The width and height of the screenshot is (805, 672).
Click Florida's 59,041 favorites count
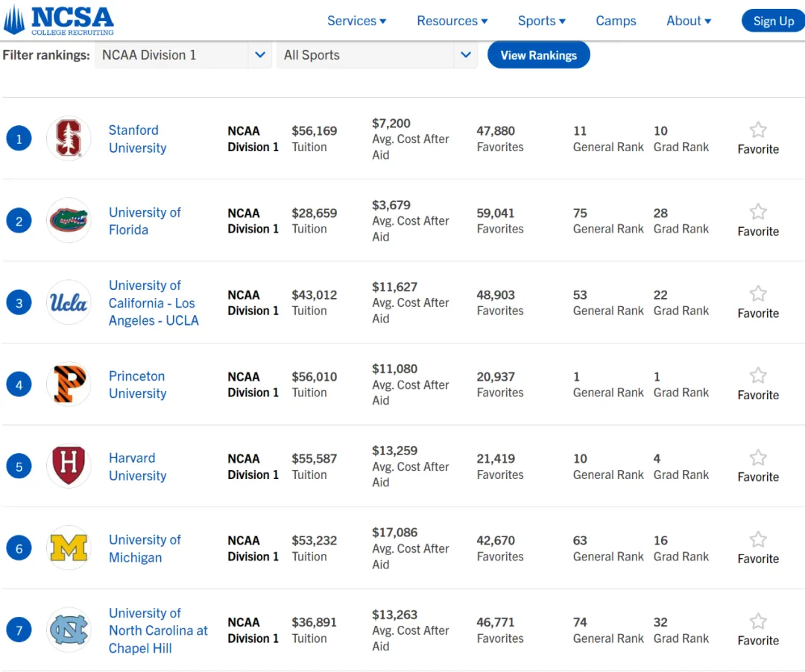click(x=496, y=213)
